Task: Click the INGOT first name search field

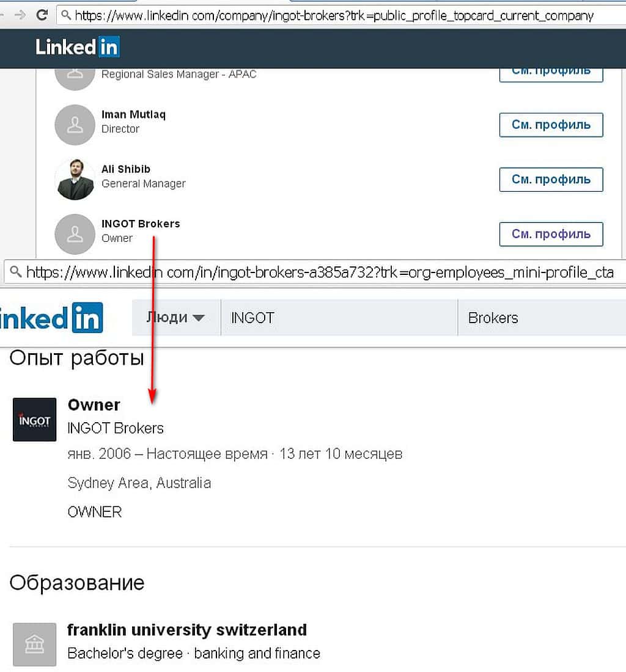Action: pyautogui.click(x=339, y=318)
